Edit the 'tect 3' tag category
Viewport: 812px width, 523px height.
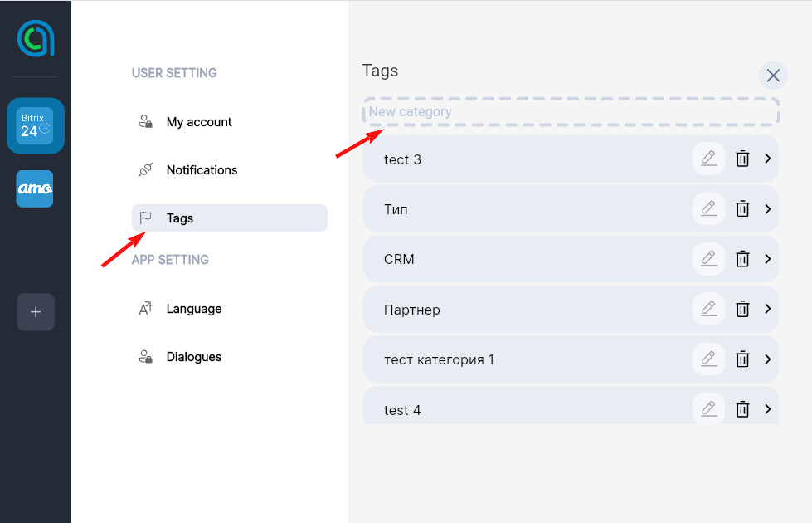[x=708, y=159]
